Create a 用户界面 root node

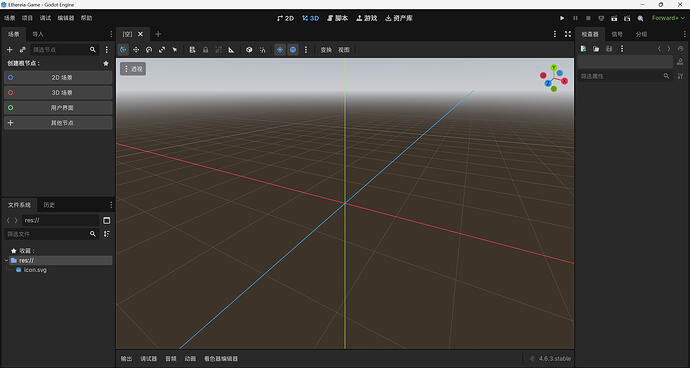[58, 107]
